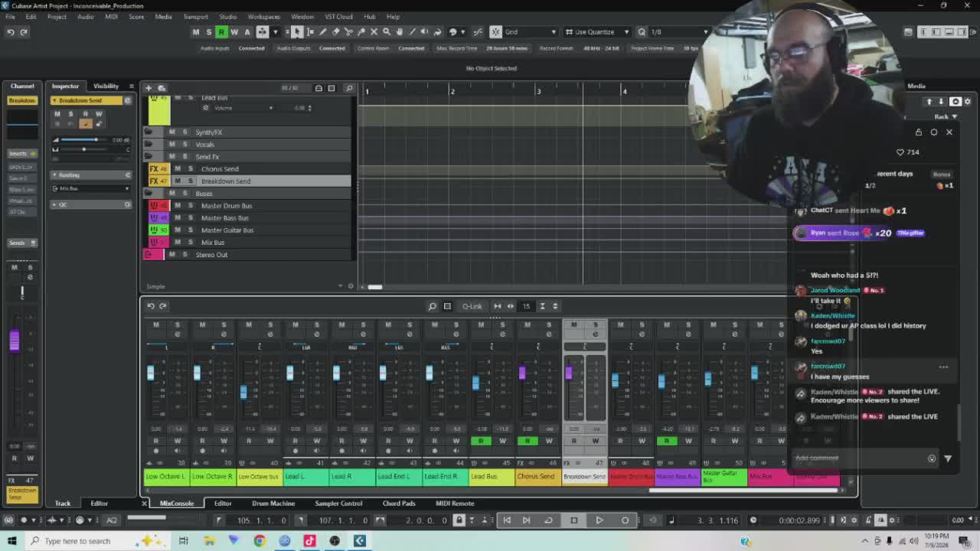
Task: Click Go to previous marker button
Action: click(x=506, y=520)
